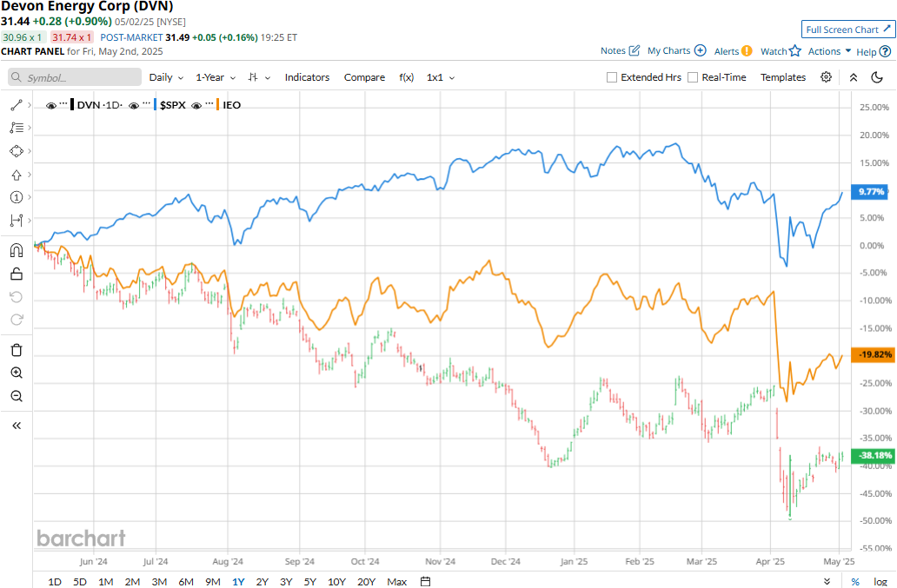
Task: Toggle DVN series visibility eye
Action: (51, 106)
